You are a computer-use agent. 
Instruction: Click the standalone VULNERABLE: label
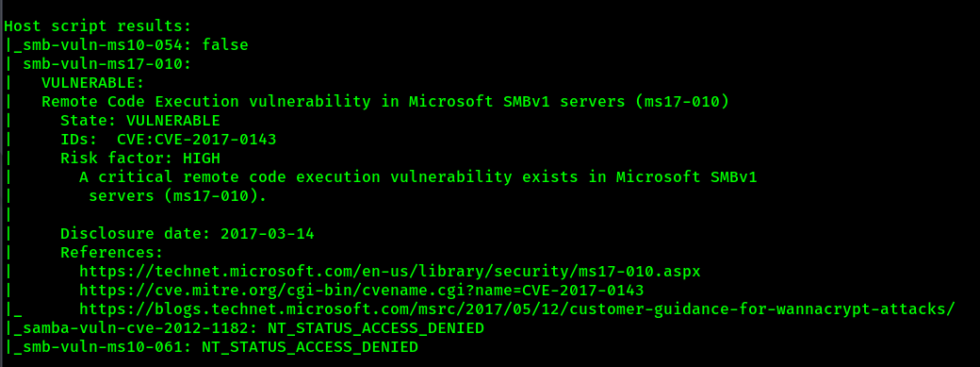93,83
